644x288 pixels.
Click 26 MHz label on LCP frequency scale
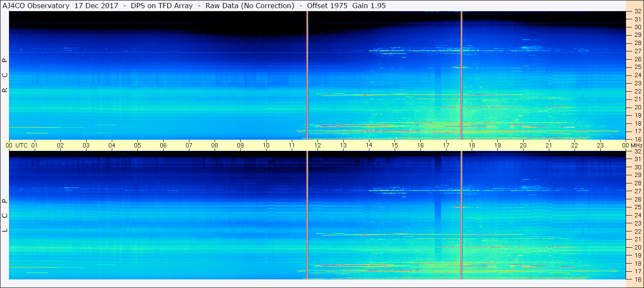click(x=638, y=199)
